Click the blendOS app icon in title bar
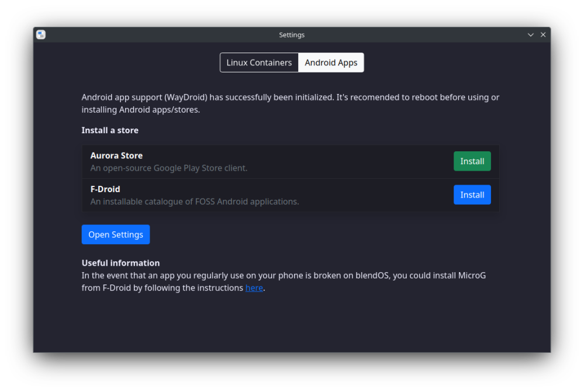The height and width of the screenshot is (392, 584). (40, 35)
